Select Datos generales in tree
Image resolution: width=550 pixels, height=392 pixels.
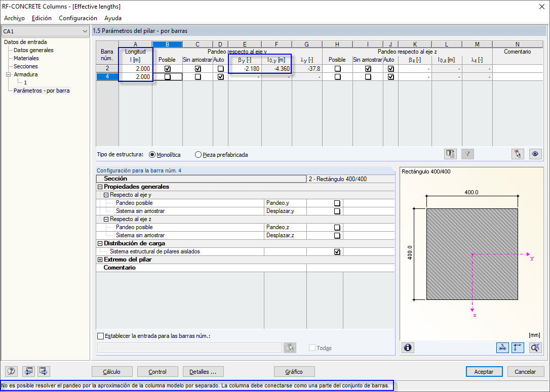pos(33,50)
